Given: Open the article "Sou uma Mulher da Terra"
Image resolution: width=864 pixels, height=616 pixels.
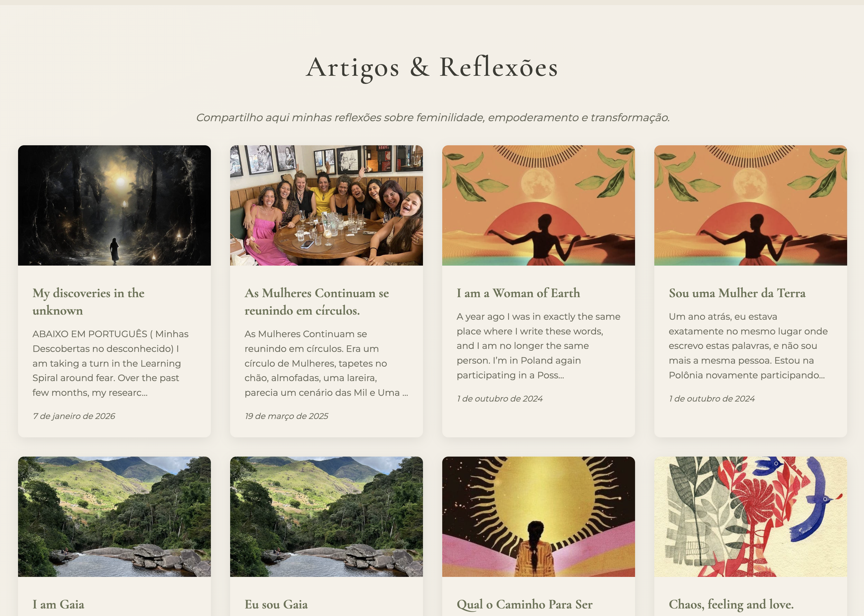Looking at the screenshot, I should [738, 293].
